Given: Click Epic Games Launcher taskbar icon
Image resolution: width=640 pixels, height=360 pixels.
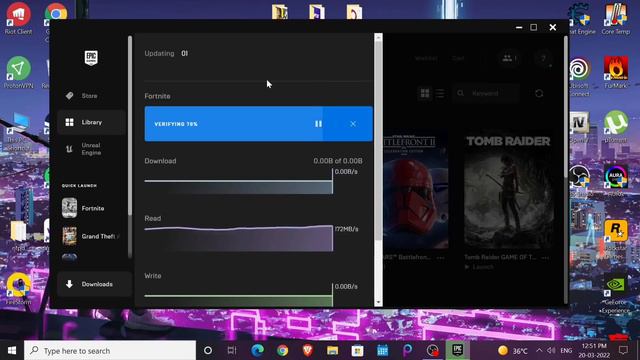Looking at the screenshot, I should [x=458, y=350].
